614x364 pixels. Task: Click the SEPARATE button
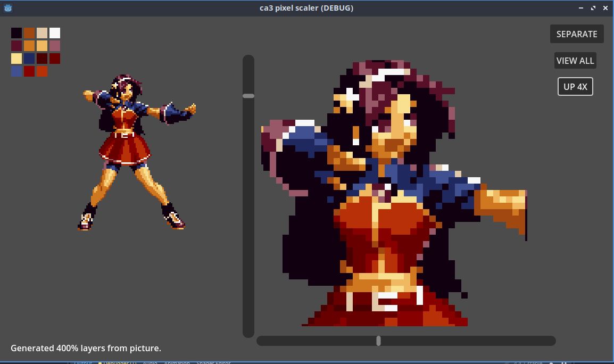577,34
